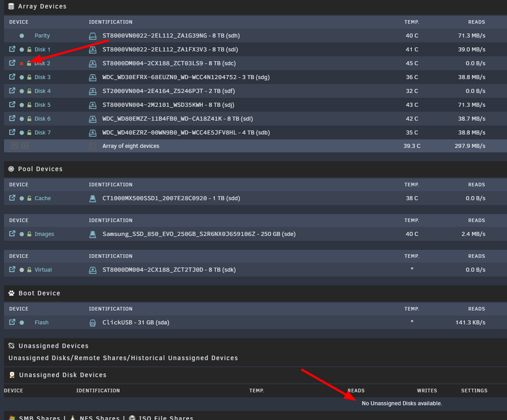Select the 'No Unassigned Disks available.' message
Image resolution: width=507 pixels, height=420 pixels.
tap(402, 404)
